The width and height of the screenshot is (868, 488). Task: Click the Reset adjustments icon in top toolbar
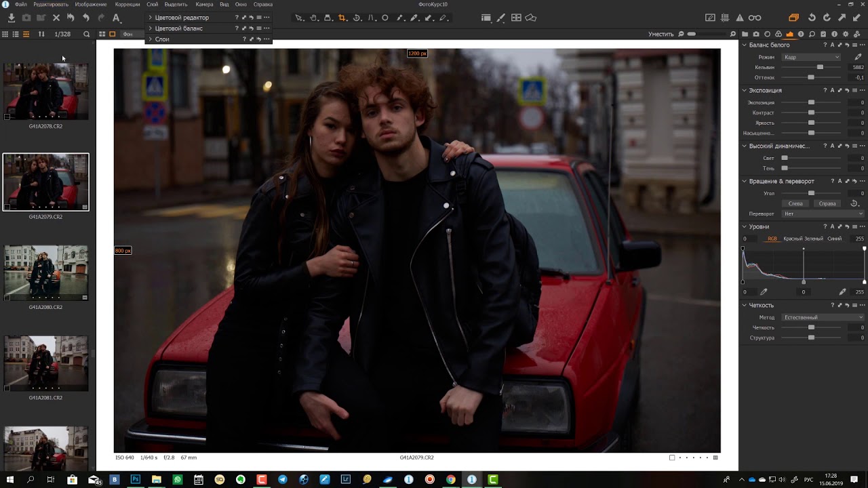coord(71,18)
